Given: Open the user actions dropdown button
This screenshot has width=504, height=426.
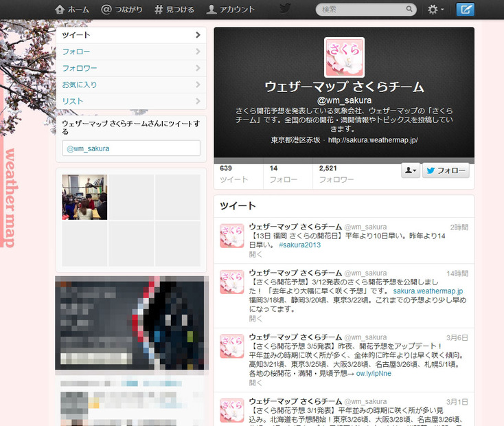Looking at the screenshot, I should pyautogui.click(x=411, y=170).
